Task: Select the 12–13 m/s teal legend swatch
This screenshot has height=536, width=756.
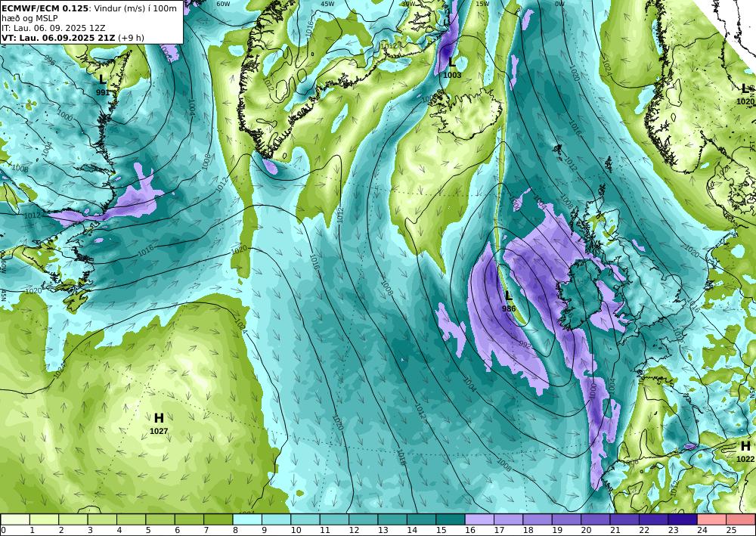Action: 364,519
